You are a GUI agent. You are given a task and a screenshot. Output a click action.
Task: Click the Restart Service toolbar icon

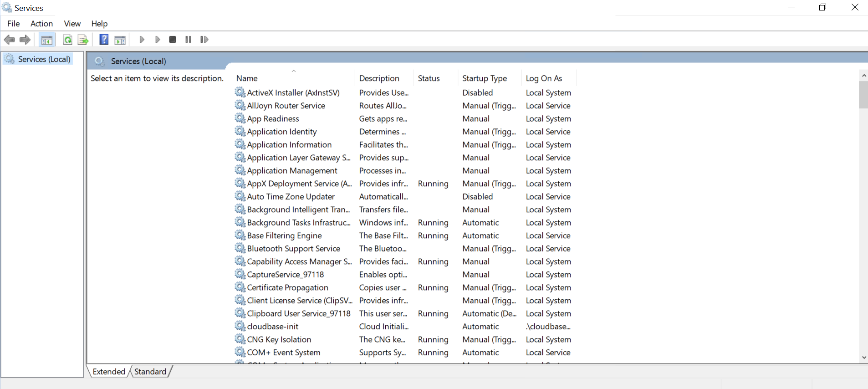click(204, 40)
